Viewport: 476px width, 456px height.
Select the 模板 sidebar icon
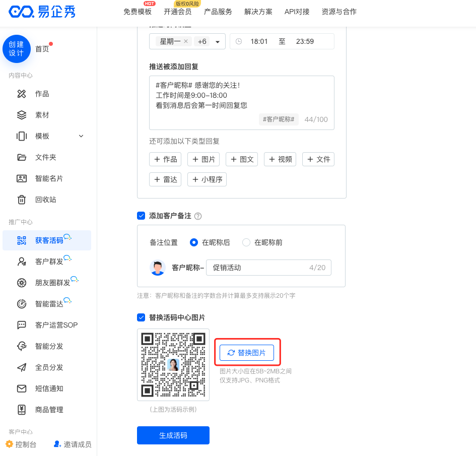click(22, 136)
